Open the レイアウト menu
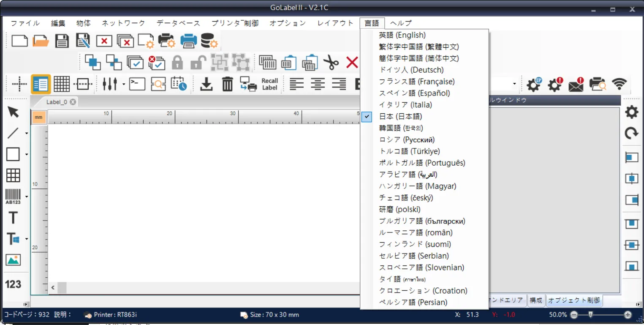The width and height of the screenshot is (644, 325). (x=335, y=23)
